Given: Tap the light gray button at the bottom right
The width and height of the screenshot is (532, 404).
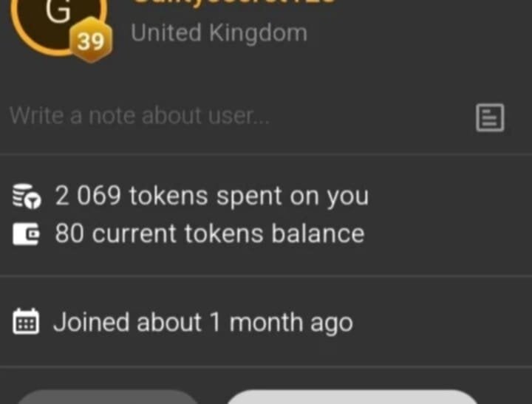Looking at the screenshot, I should pos(353,397).
